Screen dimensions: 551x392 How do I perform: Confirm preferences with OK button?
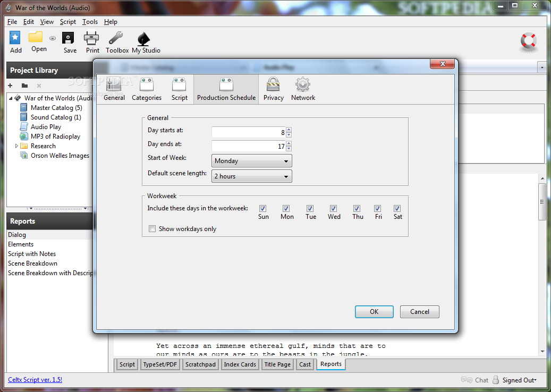[374, 312]
